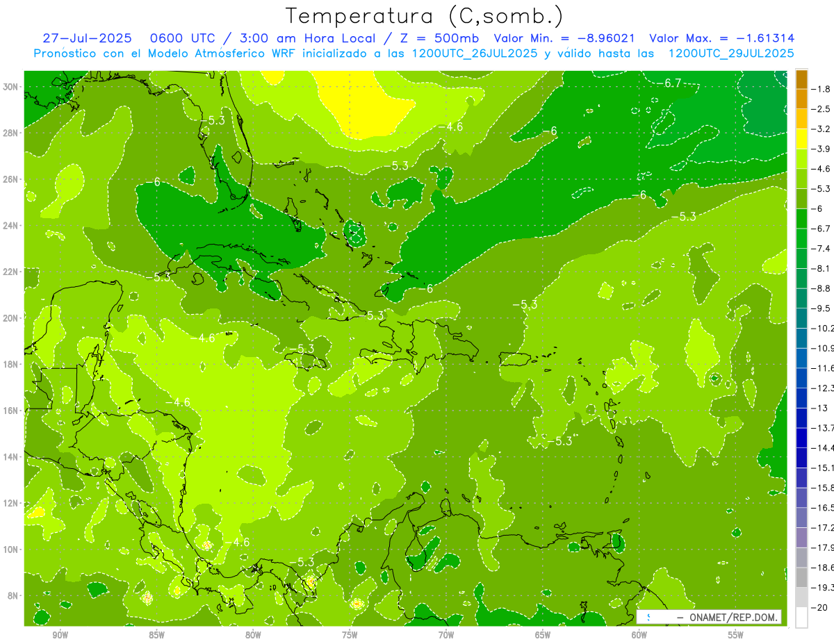Click the '10N' latitude axis label
The height and width of the screenshot is (644, 834).
[x=10, y=550]
